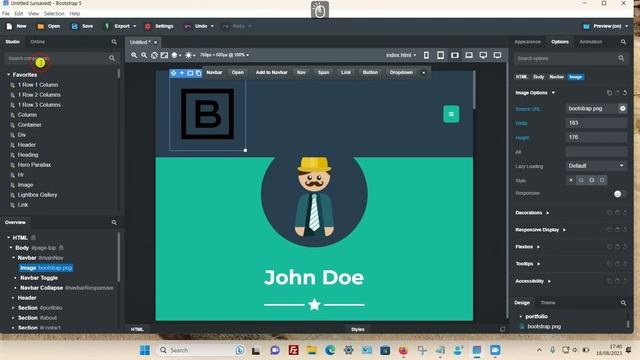The width and height of the screenshot is (640, 360).
Task: Collapse the Favorites group
Action: pos(9,75)
